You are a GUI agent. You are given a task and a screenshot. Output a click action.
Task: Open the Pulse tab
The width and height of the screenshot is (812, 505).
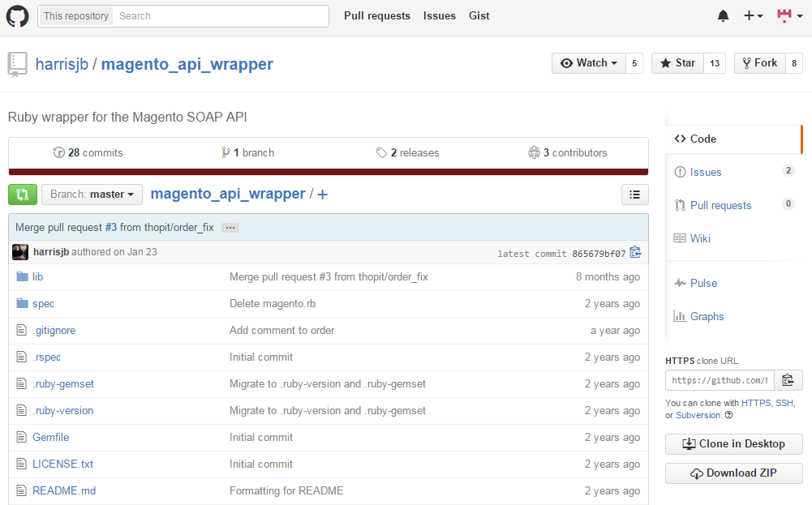[x=733, y=283]
